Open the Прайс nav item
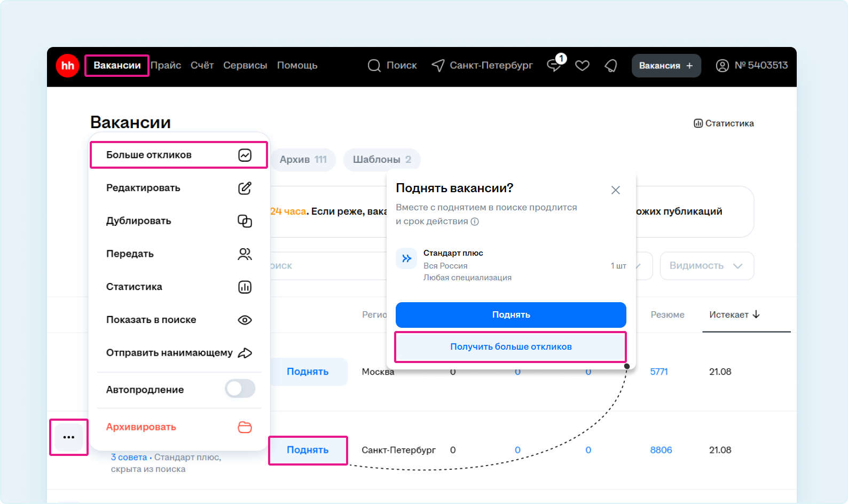 coord(166,66)
